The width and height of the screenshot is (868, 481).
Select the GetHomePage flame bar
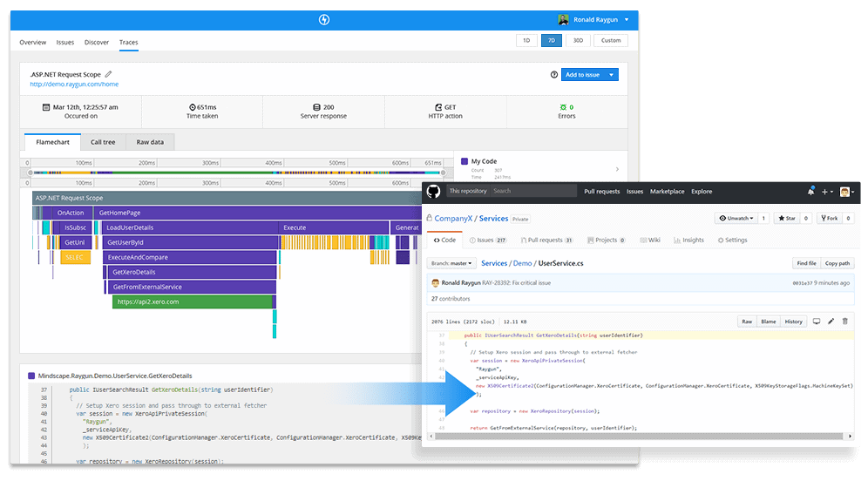pyautogui.click(x=258, y=213)
